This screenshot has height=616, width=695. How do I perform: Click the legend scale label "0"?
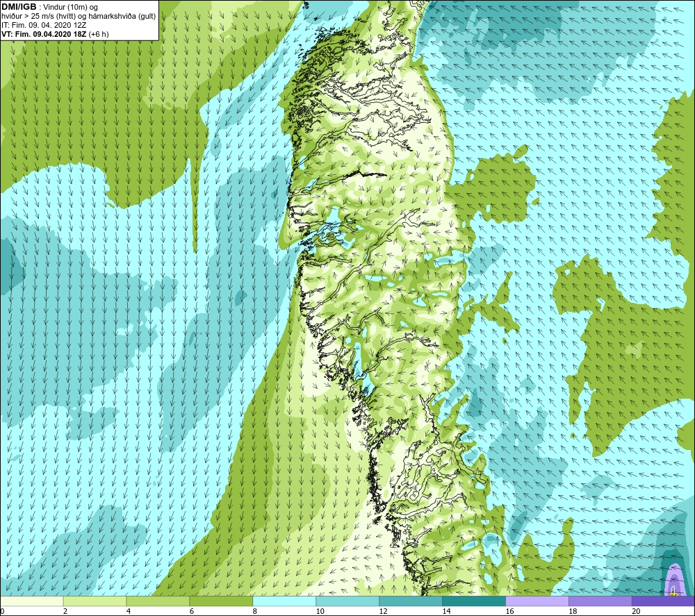(x=3, y=611)
